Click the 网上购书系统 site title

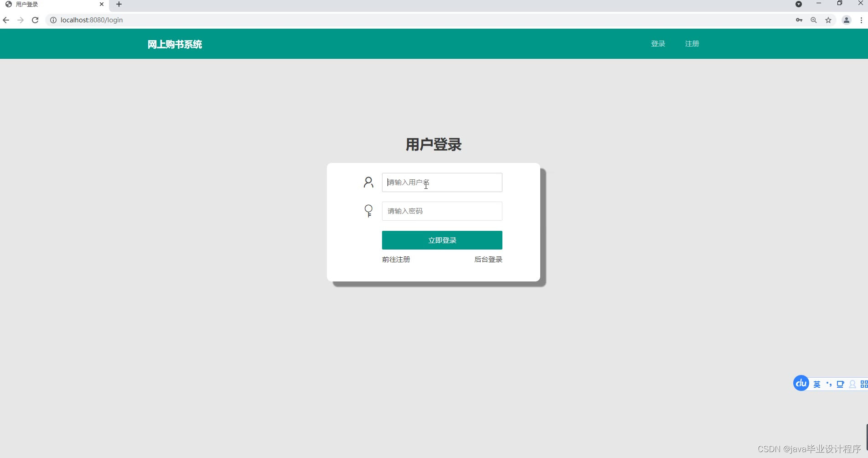[x=175, y=44]
